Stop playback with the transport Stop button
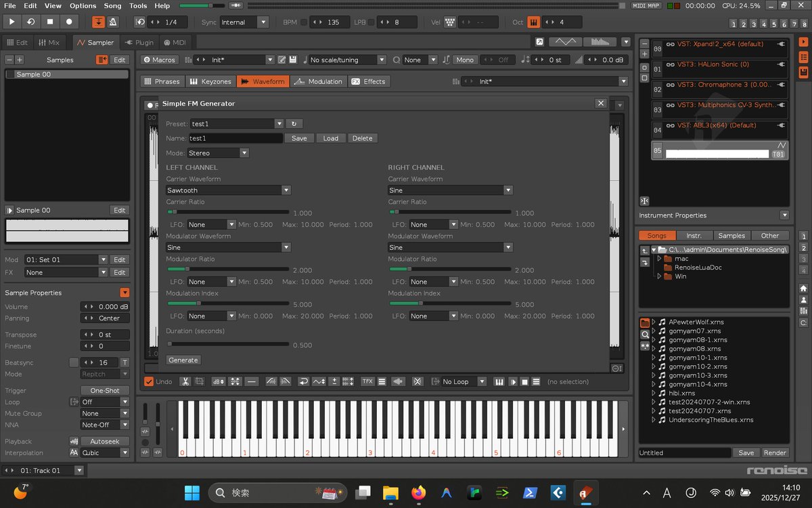 coord(50,22)
